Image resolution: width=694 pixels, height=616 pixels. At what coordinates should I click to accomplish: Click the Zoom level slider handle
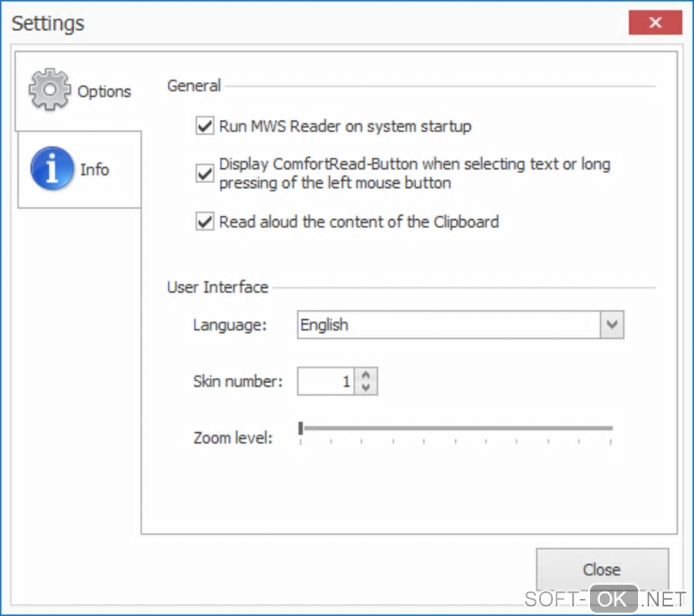click(301, 427)
